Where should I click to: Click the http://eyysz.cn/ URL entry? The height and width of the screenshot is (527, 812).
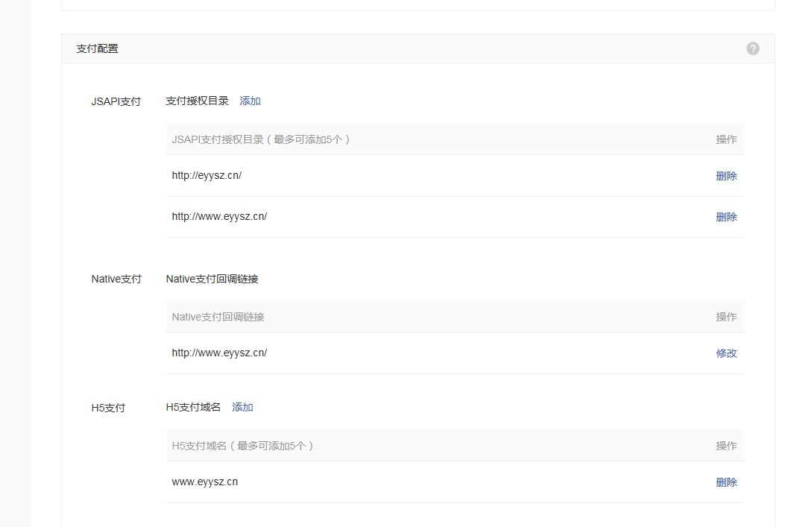click(x=207, y=175)
